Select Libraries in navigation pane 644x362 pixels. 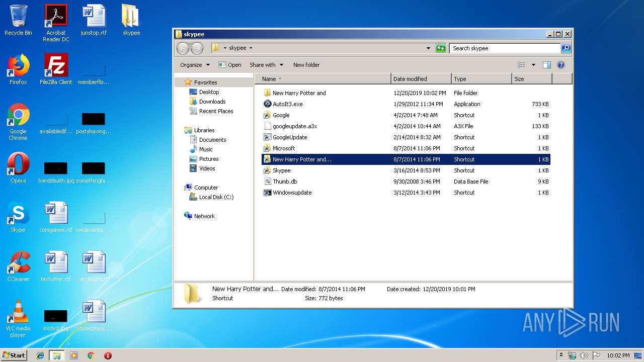coord(204,130)
